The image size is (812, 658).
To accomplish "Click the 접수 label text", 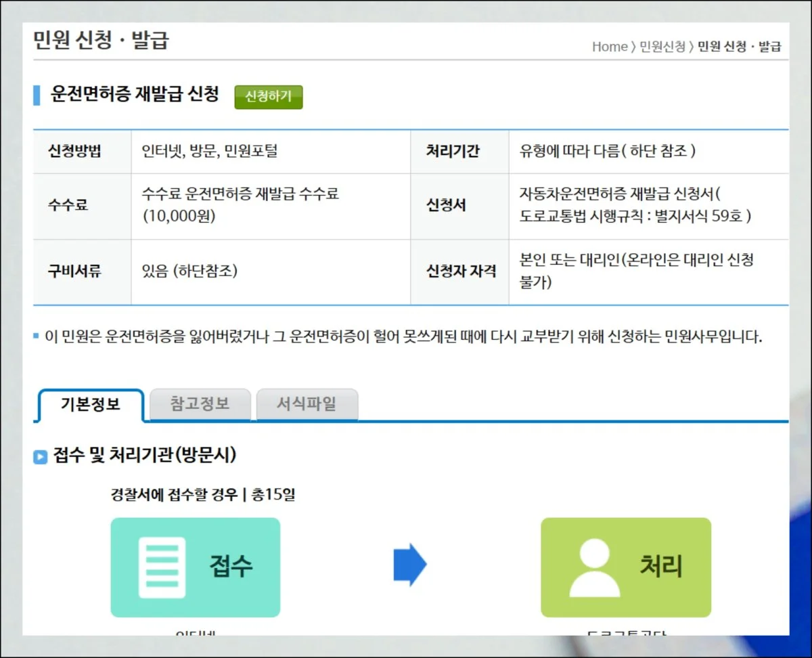I will coord(231,566).
